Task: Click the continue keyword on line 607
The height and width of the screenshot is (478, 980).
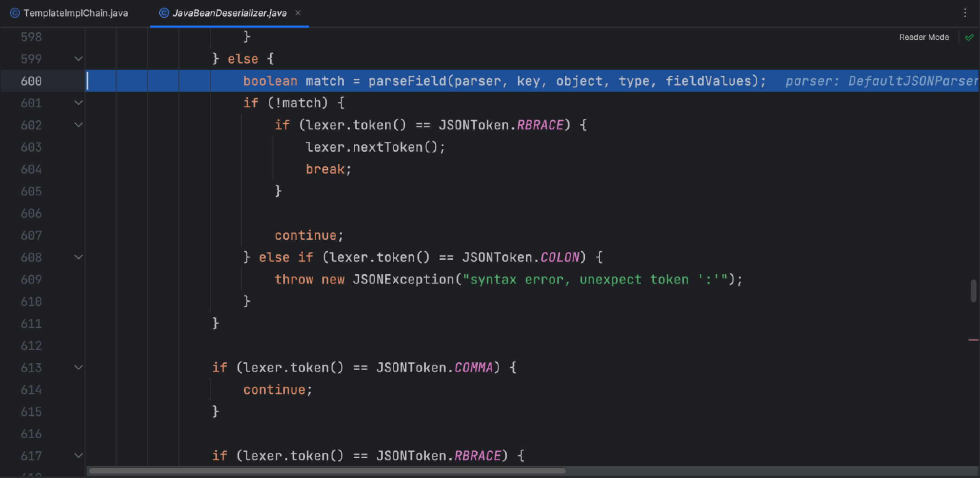Action: coord(305,236)
